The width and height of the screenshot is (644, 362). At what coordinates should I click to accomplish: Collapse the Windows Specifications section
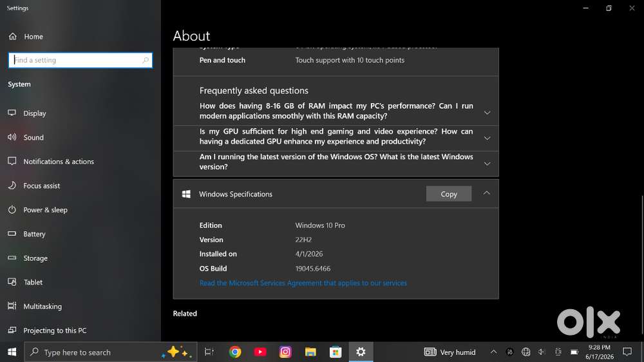click(487, 193)
